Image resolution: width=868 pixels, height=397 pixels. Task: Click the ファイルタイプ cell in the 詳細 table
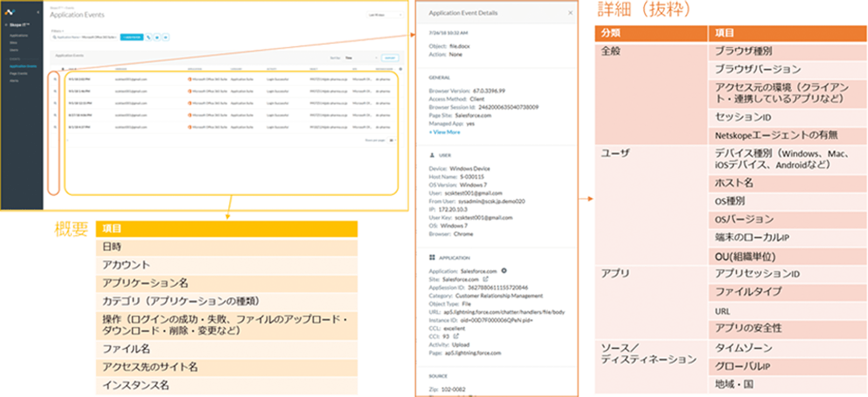[x=787, y=292]
